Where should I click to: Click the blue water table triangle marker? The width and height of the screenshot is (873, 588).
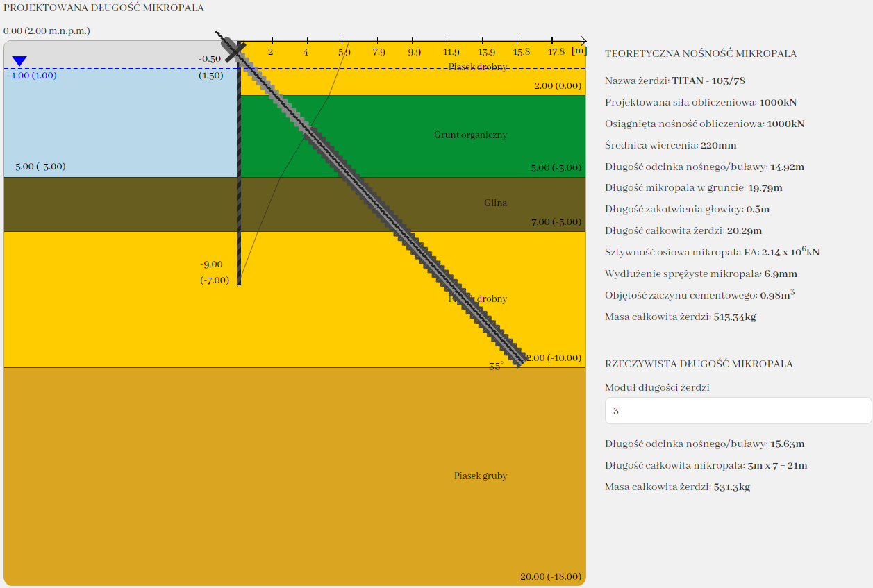pos(19,62)
